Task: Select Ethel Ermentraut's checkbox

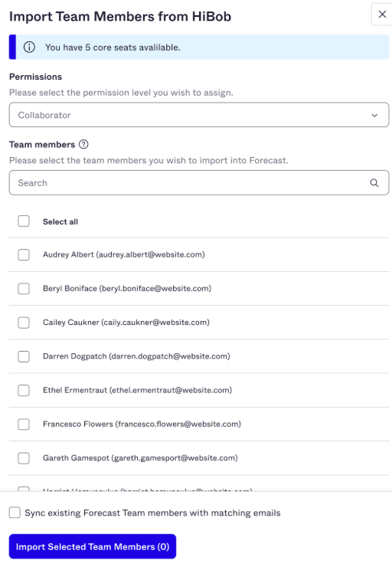Action: [24, 390]
